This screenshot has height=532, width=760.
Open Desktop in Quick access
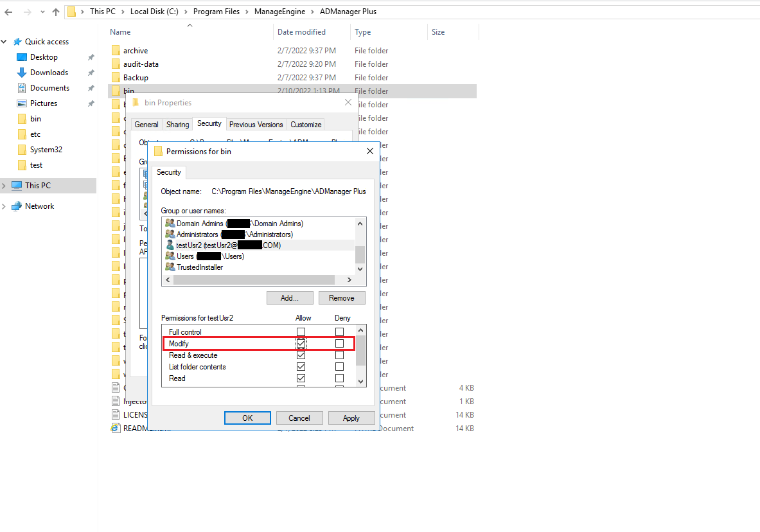click(44, 57)
